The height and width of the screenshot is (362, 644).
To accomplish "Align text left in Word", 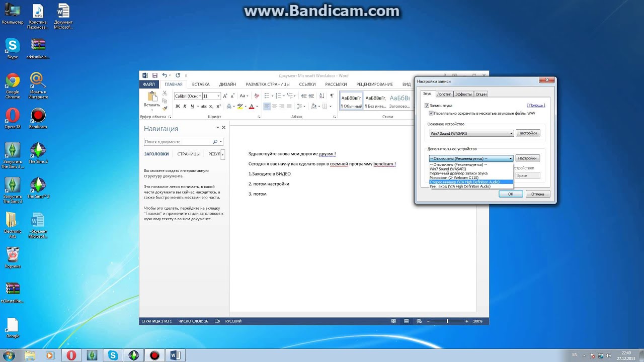I will [x=267, y=107].
